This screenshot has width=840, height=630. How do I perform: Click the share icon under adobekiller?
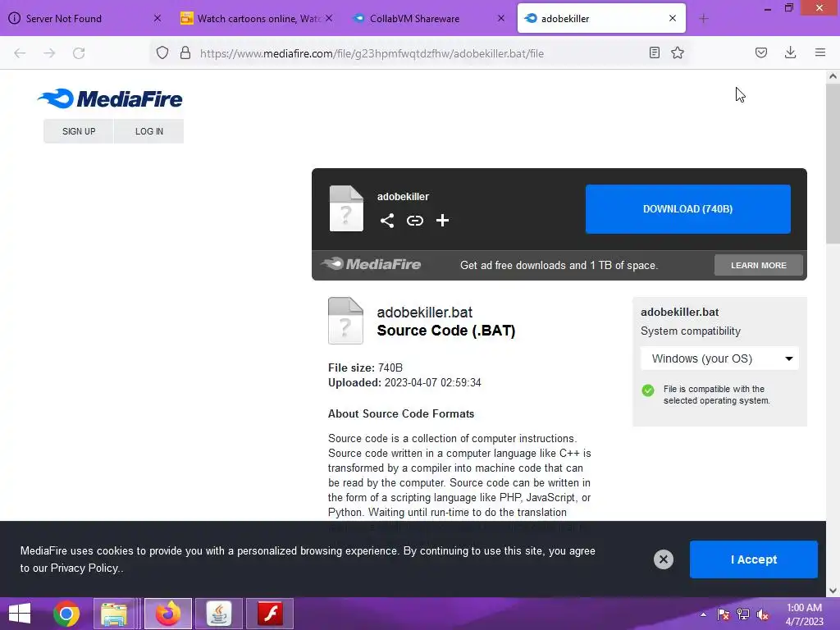(387, 221)
